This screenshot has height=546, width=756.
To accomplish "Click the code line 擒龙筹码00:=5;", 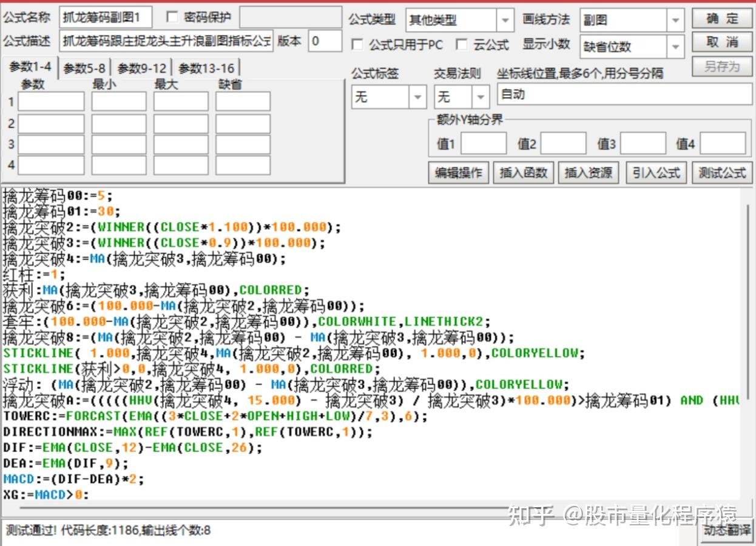I will click(58, 195).
